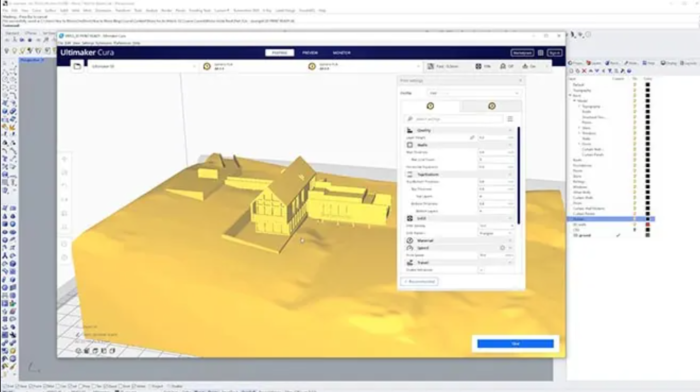Collapse Model layer tree in Rhino

575,101
